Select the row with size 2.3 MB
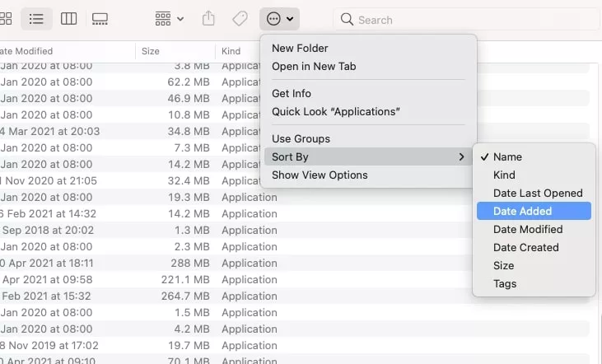Screen dimensions: 602x364 [295, 247]
